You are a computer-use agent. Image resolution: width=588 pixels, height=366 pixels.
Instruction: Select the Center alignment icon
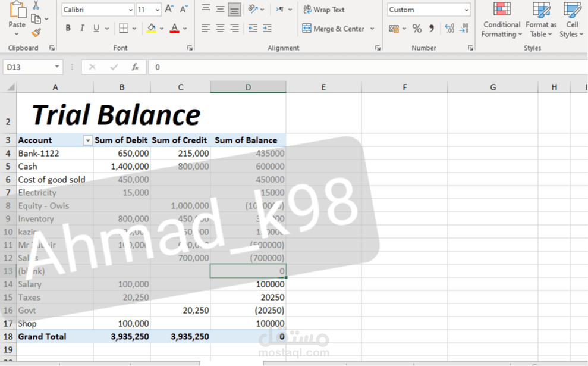click(x=220, y=28)
